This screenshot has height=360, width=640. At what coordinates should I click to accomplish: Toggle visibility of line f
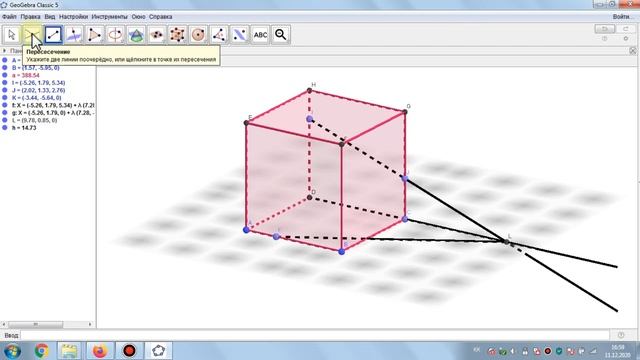5,105
